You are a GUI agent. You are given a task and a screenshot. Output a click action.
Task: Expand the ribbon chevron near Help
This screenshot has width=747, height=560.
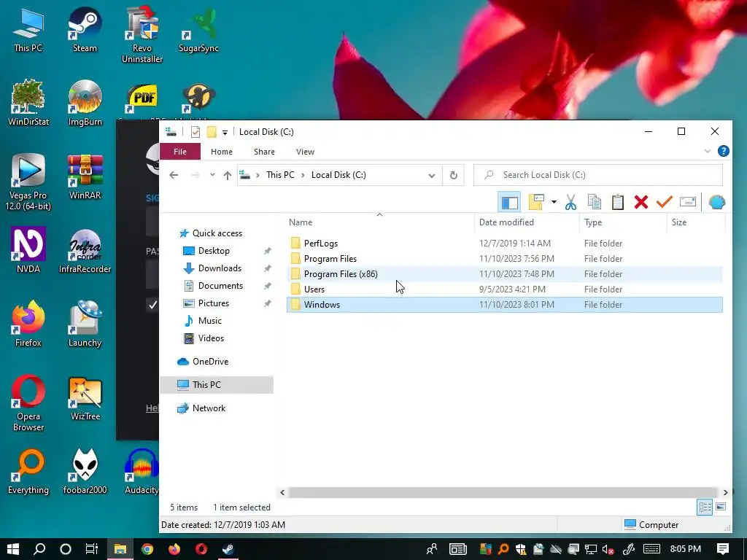point(708,152)
